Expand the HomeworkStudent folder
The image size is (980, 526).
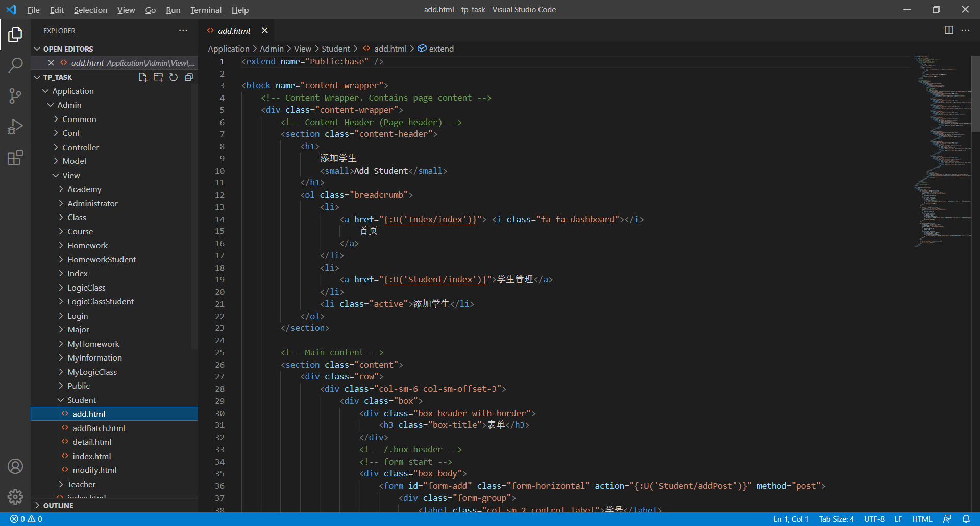click(x=114, y=259)
